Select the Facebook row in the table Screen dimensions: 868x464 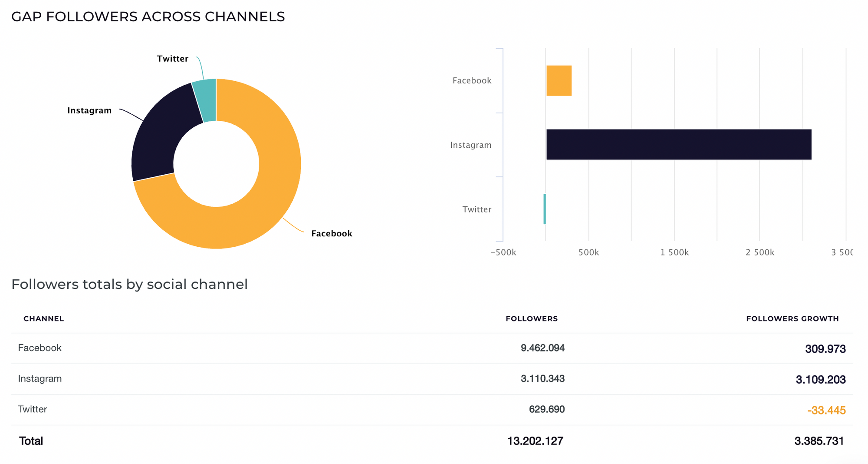(432, 348)
